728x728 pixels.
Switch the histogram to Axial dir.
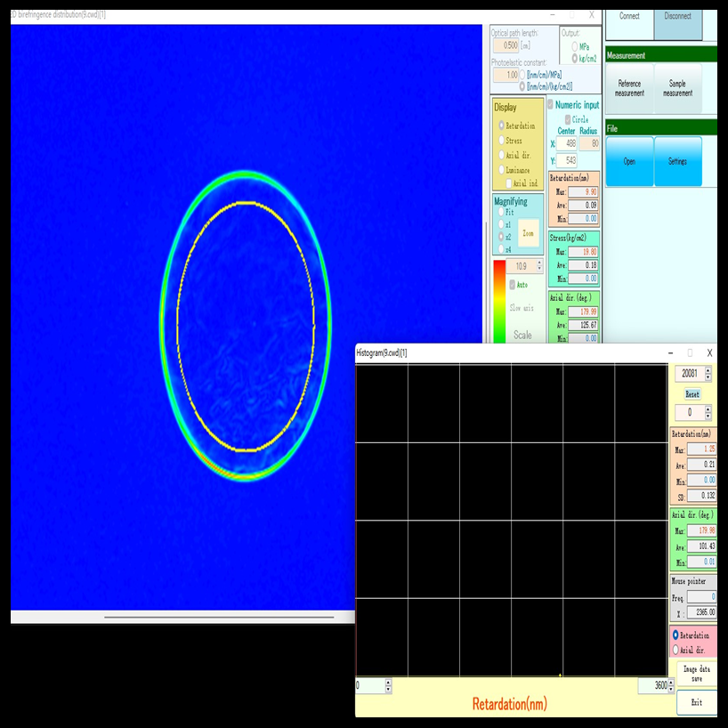coord(675,650)
